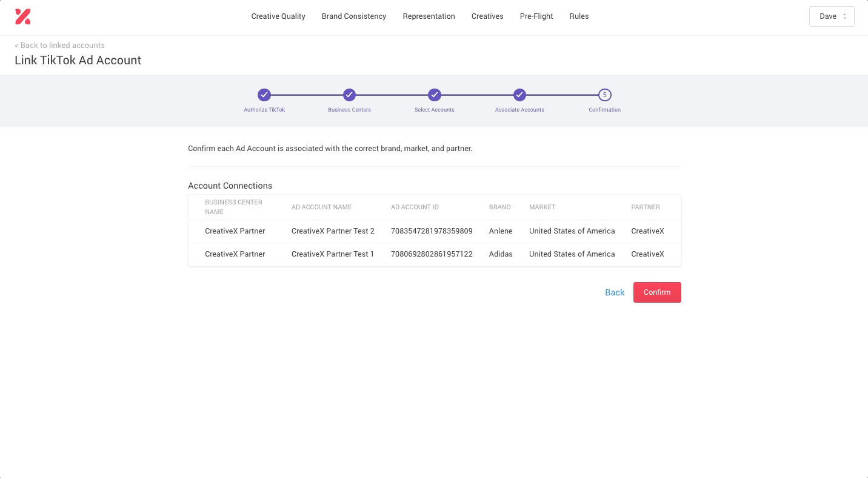
Task: Click the Business Centers step label
Action: click(x=349, y=110)
